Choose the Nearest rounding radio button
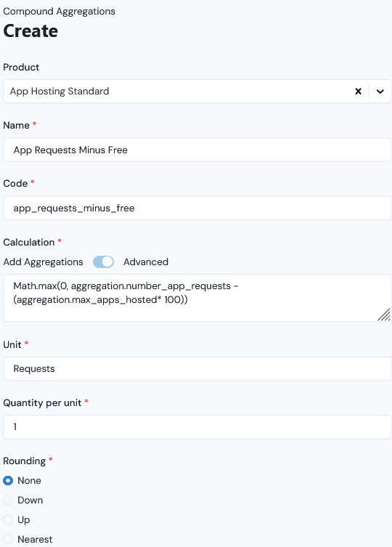The image size is (392, 547). [8, 539]
